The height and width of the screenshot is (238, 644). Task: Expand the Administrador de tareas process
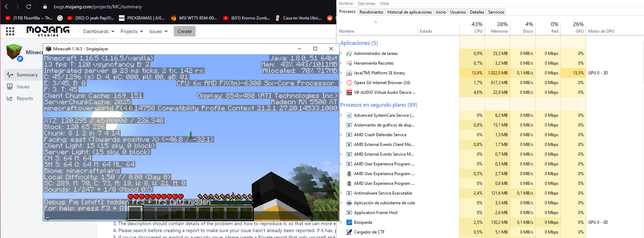click(x=341, y=54)
